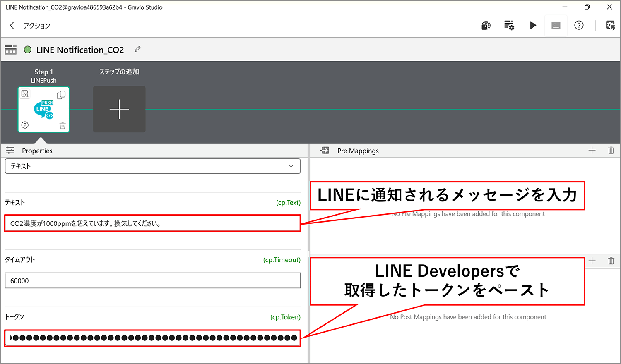Screen dimensions: 621x364
Task: Open help for the LINEPush step
Action: click(x=25, y=125)
